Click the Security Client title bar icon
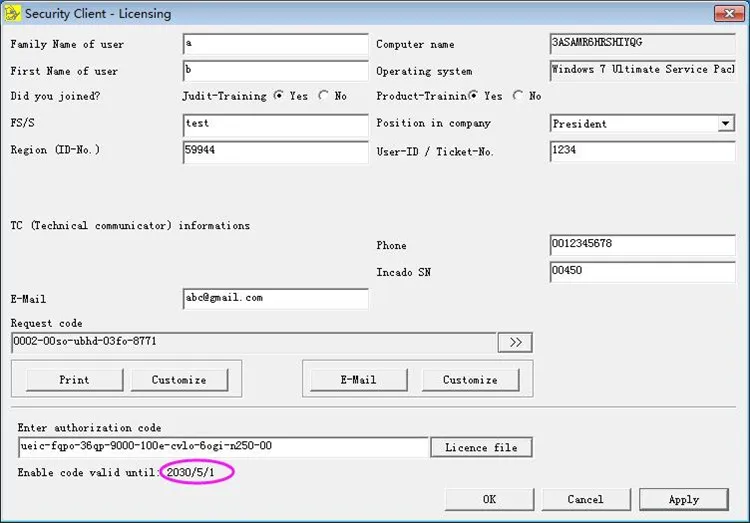 tap(12, 13)
